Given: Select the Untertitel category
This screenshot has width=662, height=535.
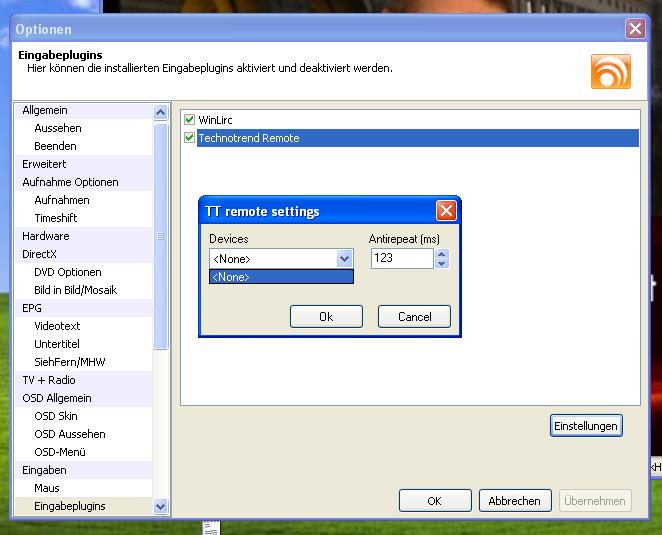Looking at the screenshot, I should coord(84,344).
